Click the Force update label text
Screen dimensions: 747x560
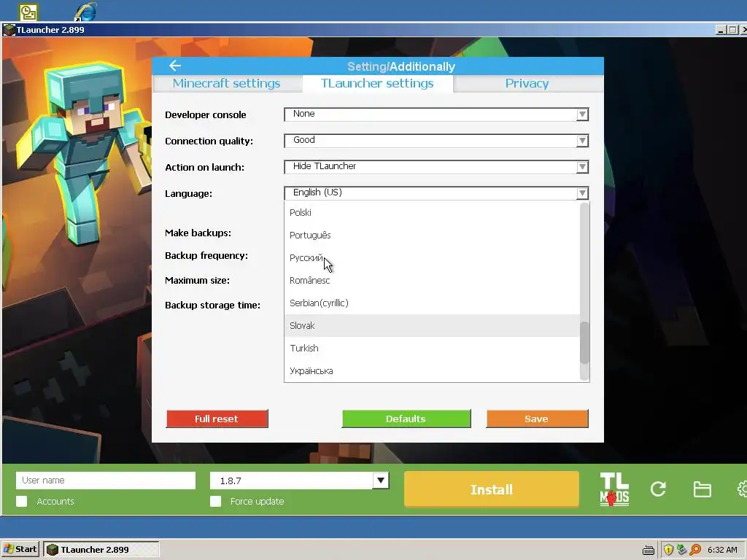pos(258,502)
